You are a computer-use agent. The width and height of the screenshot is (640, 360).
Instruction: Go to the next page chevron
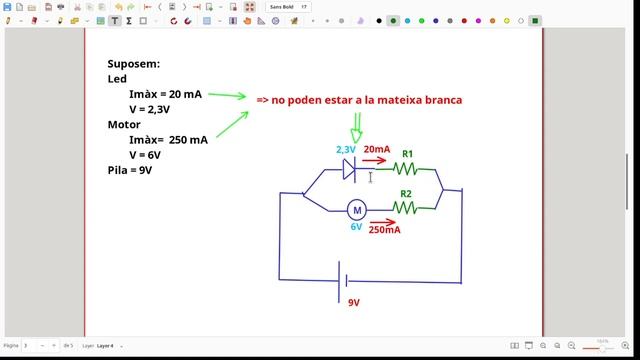[x=184, y=7]
